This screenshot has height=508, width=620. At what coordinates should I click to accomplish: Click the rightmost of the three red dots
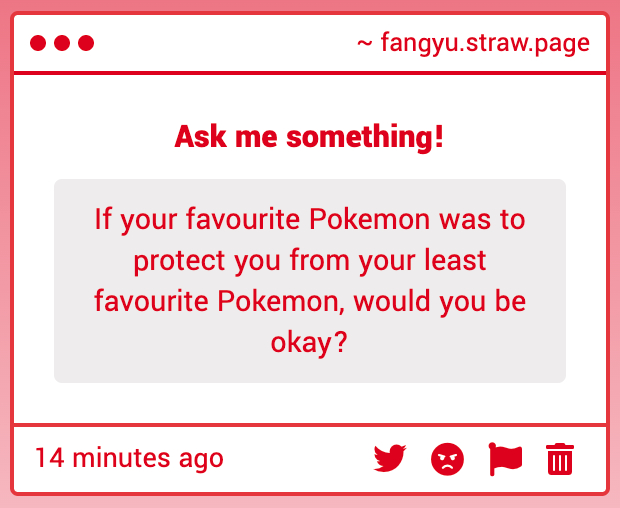pyautogui.click(x=86, y=43)
